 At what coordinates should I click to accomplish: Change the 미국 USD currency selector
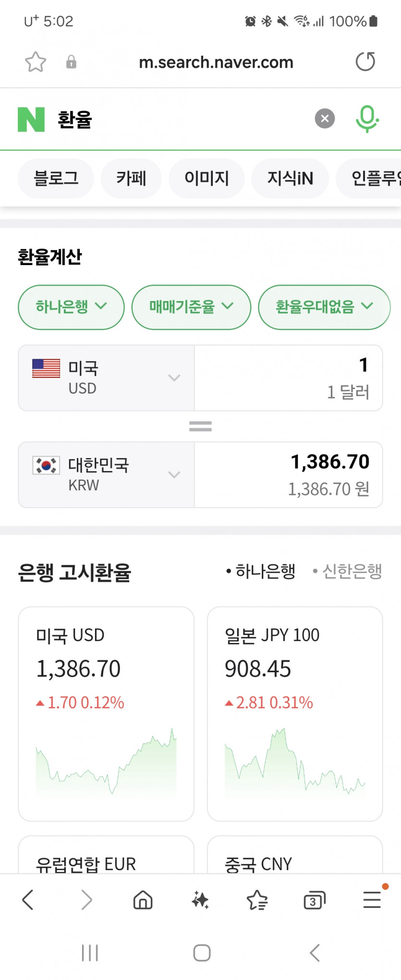click(x=106, y=378)
